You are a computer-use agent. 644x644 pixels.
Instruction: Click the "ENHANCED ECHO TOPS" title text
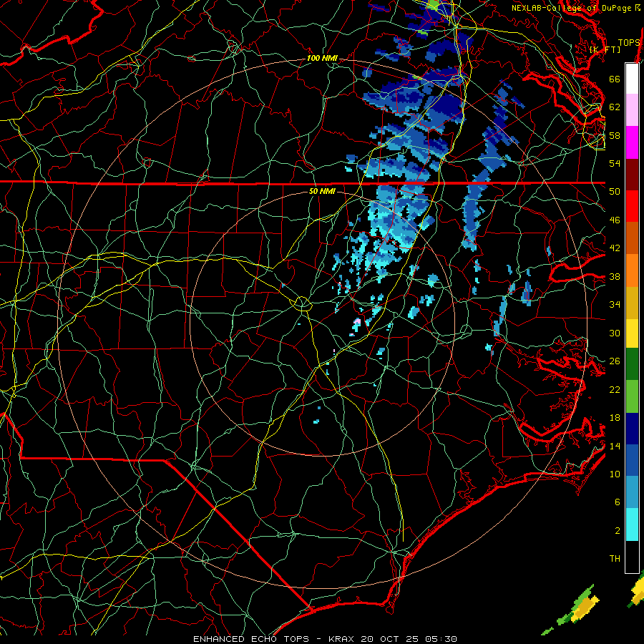coord(250,639)
